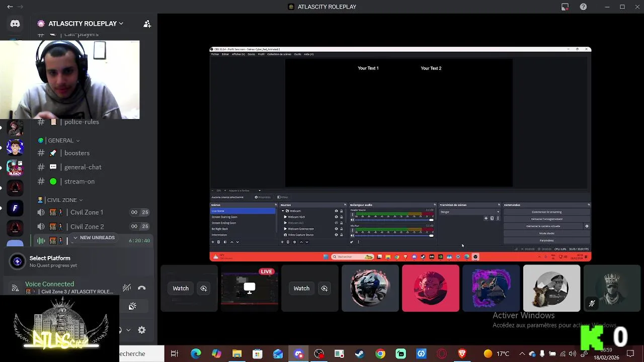Click the first Watch stream button
This screenshot has width=644, height=362.
click(181, 288)
